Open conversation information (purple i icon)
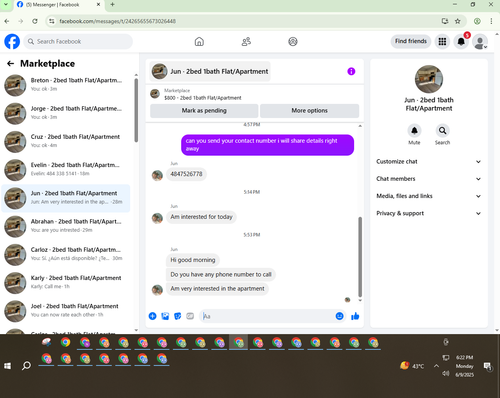 (x=351, y=71)
